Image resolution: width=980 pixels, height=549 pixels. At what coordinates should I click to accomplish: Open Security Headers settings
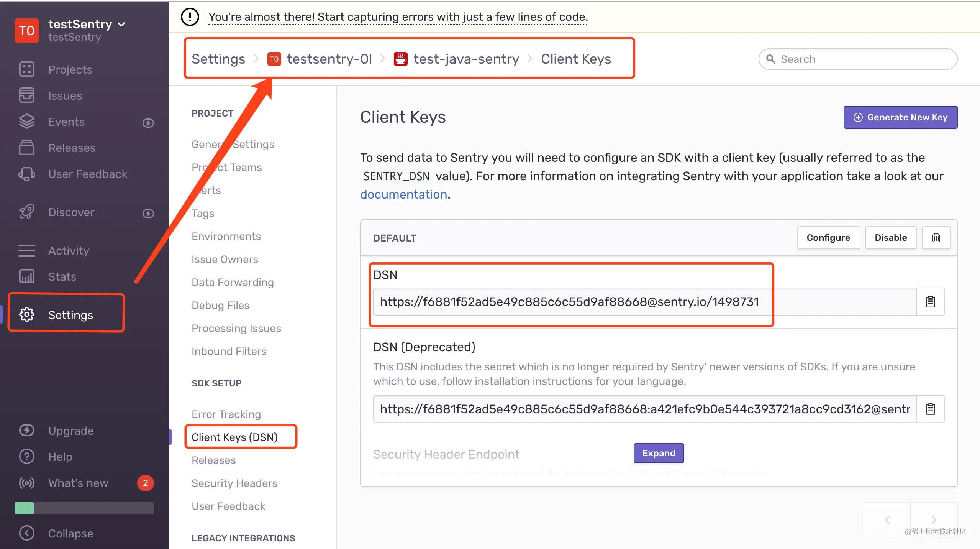[x=234, y=483]
